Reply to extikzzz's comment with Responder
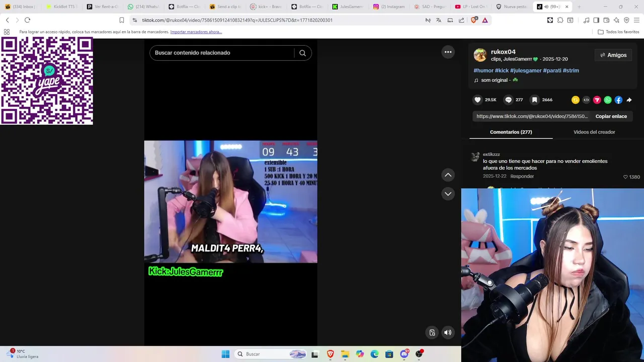Image resolution: width=644 pixels, height=362 pixels. click(522, 176)
